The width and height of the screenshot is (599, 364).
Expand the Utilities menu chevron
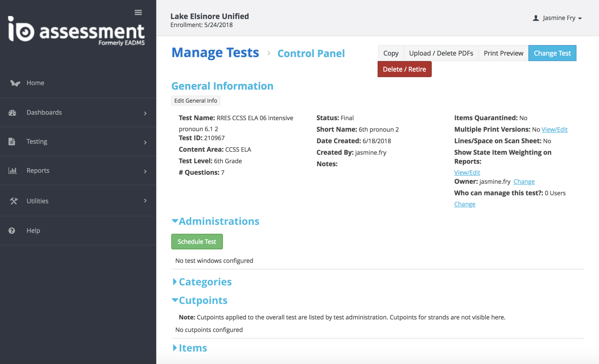tap(145, 201)
